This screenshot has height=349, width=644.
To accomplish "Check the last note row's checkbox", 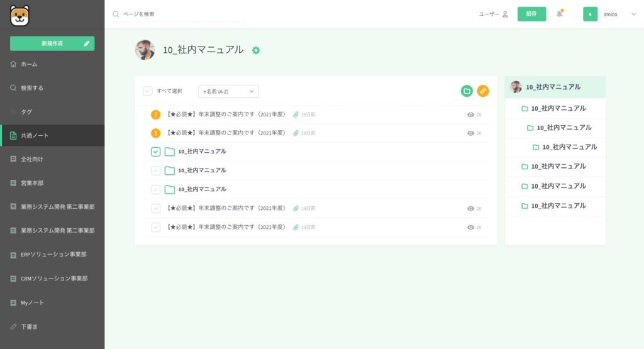I will coord(156,227).
